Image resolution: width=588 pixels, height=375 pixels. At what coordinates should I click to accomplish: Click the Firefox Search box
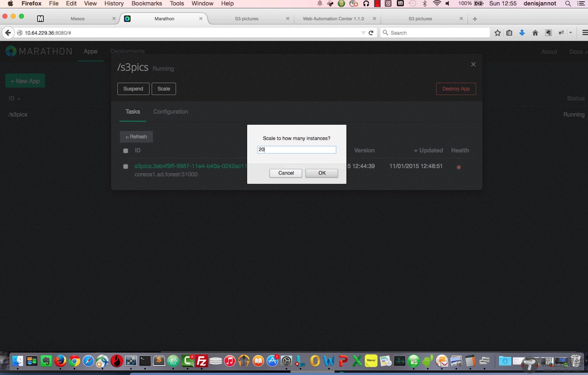tap(435, 33)
